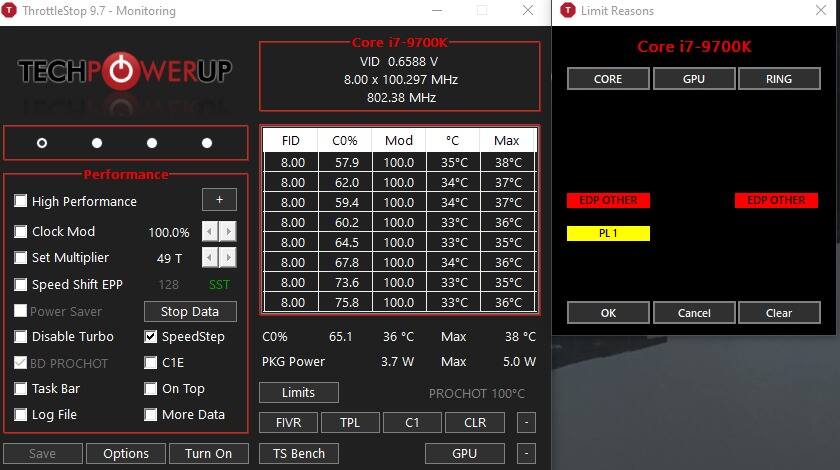Click the ThrottleStop app icon in title bar
Screen dimensions: 840x470
tap(10, 10)
